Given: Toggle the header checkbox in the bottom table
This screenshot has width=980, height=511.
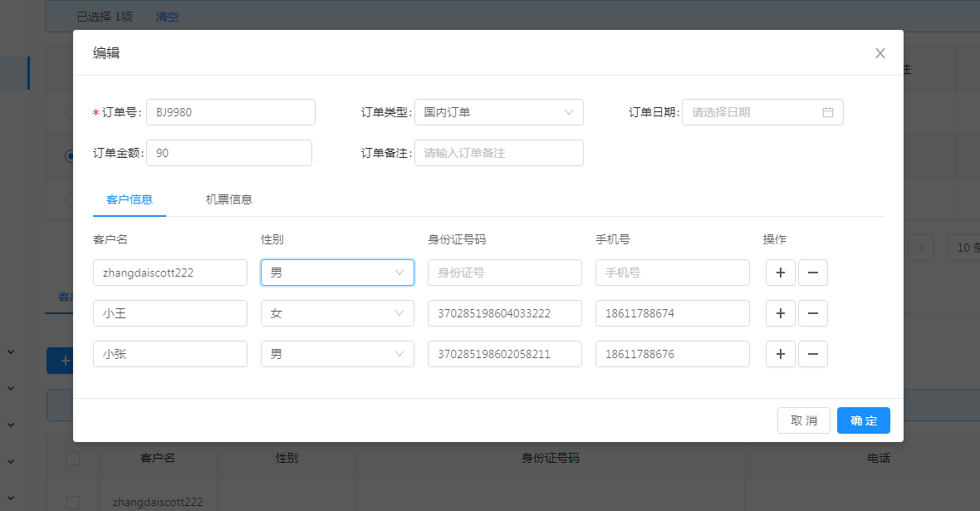Looking at the screenshot, I should [x=73, y=458].
